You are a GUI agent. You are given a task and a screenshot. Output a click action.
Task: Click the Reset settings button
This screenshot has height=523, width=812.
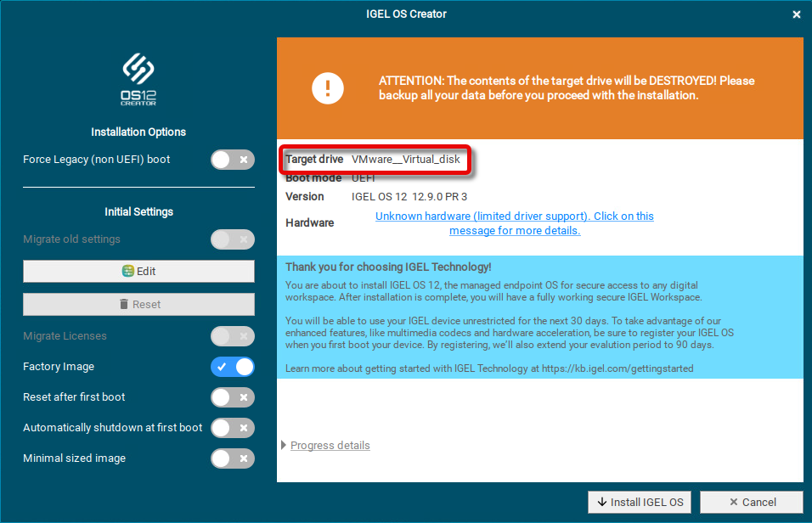tap(138, 305)
